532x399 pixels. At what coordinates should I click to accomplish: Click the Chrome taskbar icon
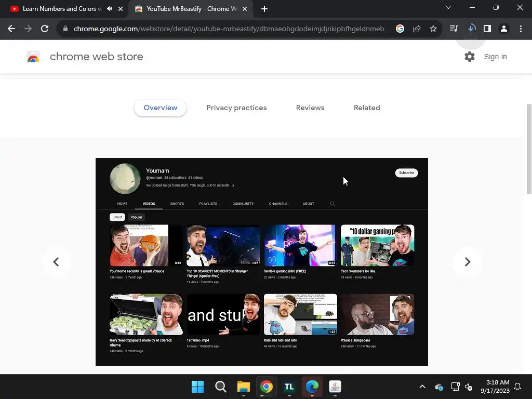point(267,387)
